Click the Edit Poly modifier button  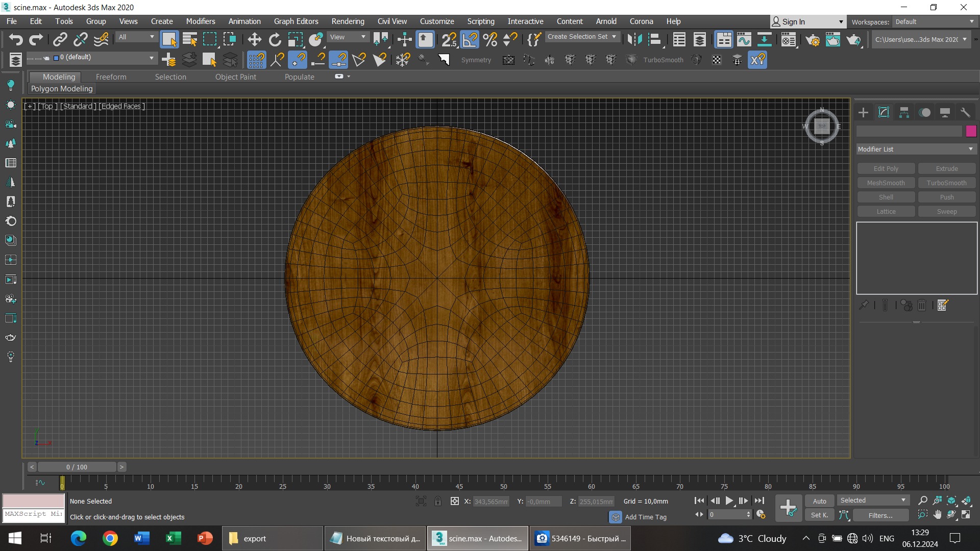(886, 168)
